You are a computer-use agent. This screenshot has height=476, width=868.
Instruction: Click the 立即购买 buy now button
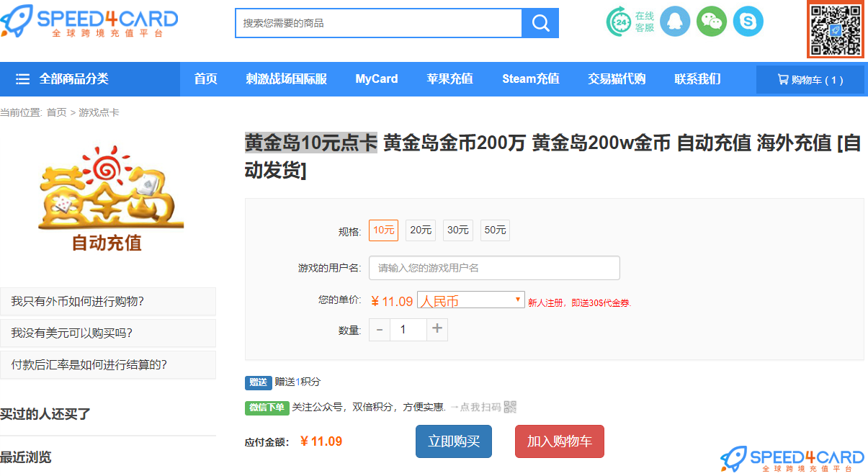coord(454,441)
